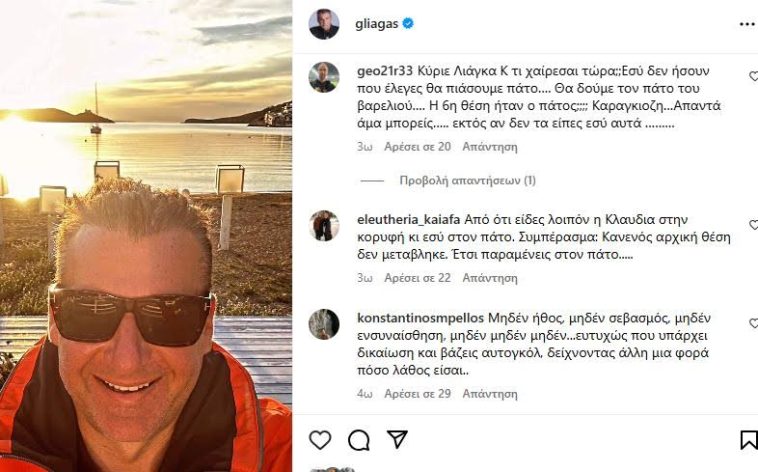Like the post with heart icon
Viewport: 758px width, 472px height.
pos(320,440)
